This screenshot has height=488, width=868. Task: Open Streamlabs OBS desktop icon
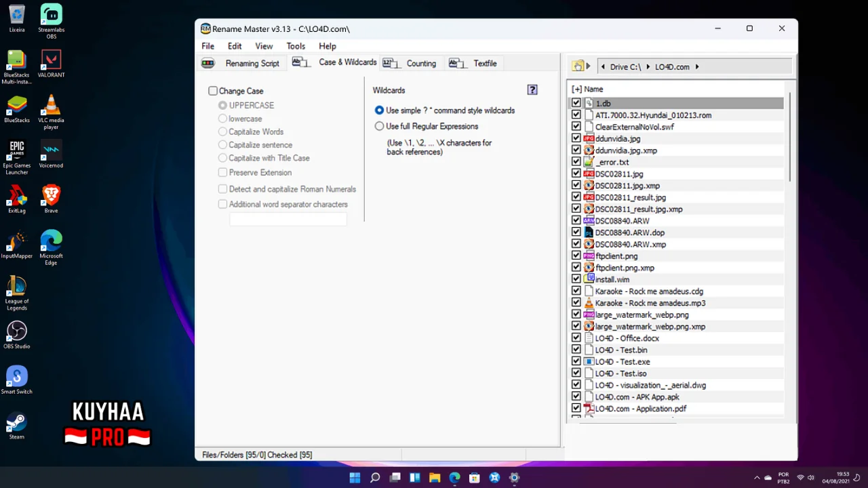pyautogui.click(x=52, y=22)
